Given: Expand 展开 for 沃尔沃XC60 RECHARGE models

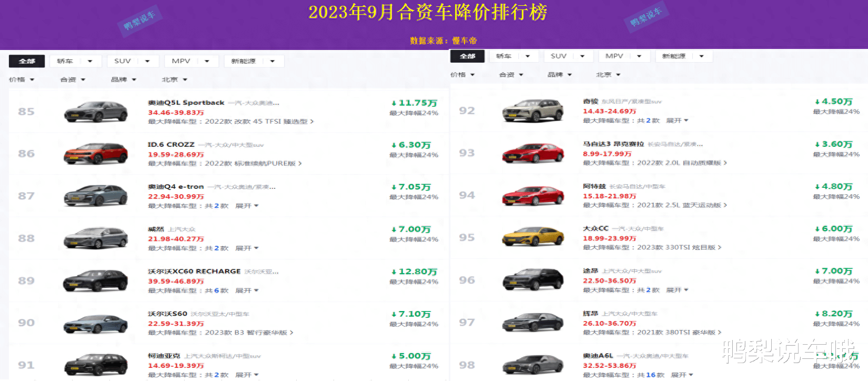Looking at the screenshot, I should point(247,290).
